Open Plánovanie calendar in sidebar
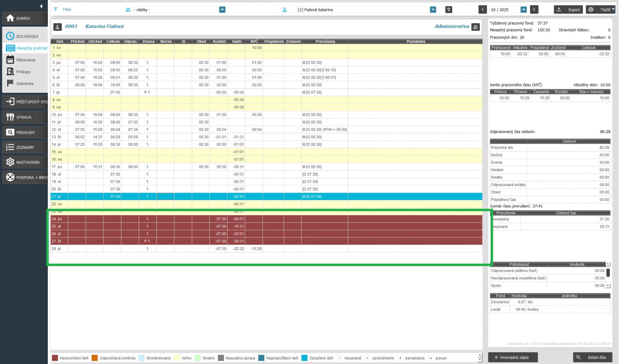Screen dimensions: 619x364 pyautogui.click(x=10, y=60)
